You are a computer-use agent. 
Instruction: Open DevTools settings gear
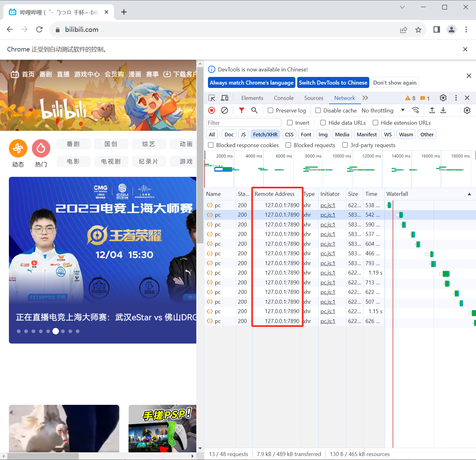[443, 98]
